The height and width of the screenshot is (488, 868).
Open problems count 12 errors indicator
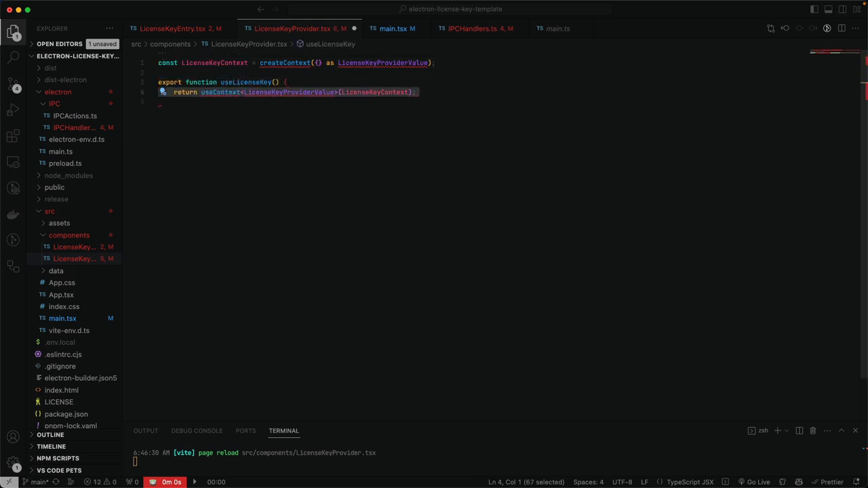100,482
